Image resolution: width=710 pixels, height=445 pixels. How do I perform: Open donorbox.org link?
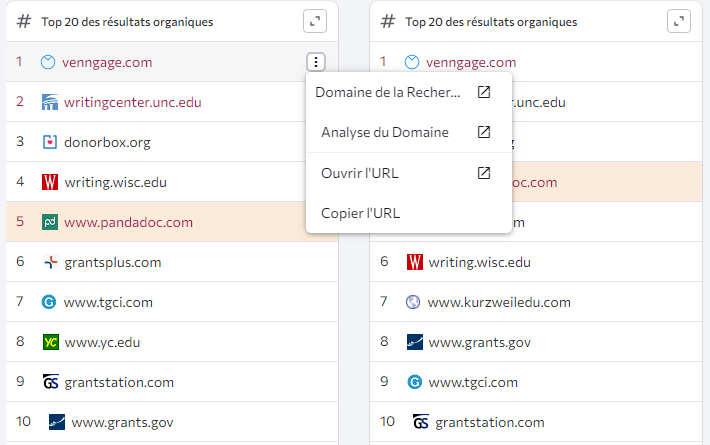(107, 142)
